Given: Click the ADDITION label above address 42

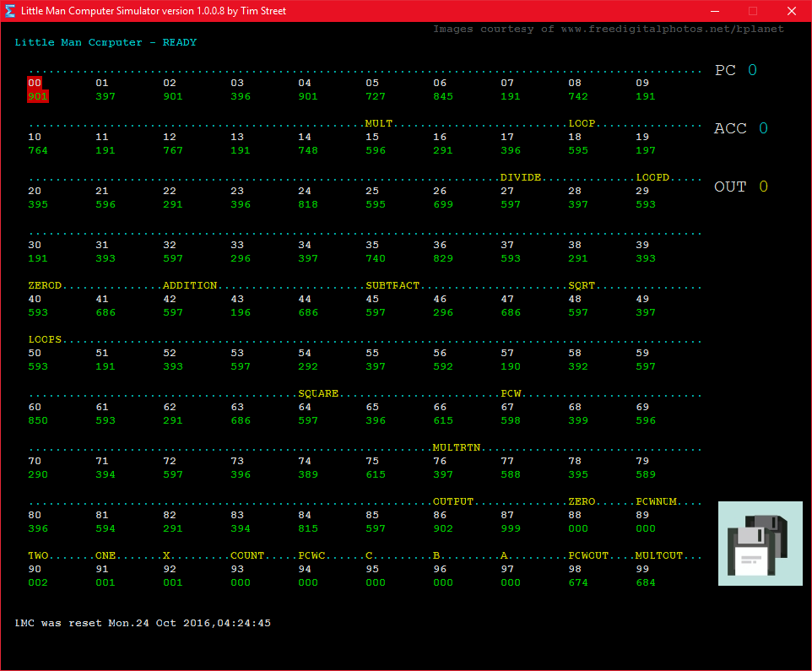Looking at the screenshot, I should (x=190, y=285).
